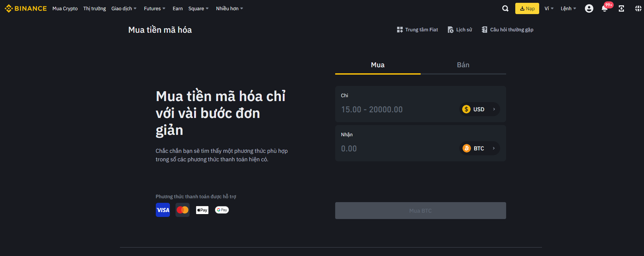The image size is (644, 256).
Task: Expand the Nhiều hơn dropdown menu
Action: (x=230, y=8)
